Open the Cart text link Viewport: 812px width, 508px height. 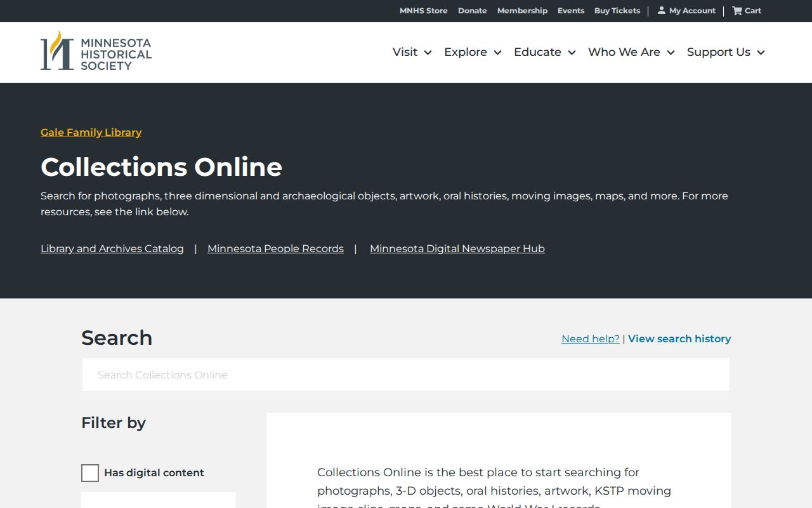753,11
